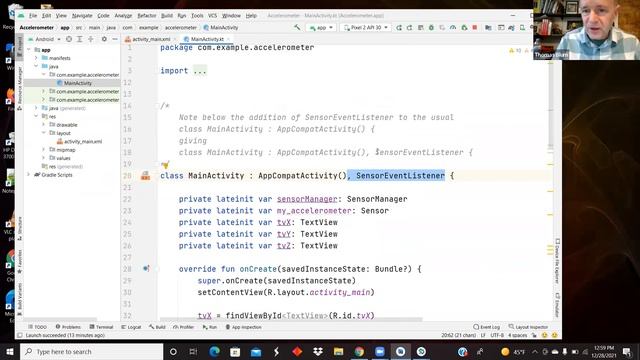Viewport: 640px width, 360px height.
Task: Open the Terminal tool window
Action: point(101,327)
